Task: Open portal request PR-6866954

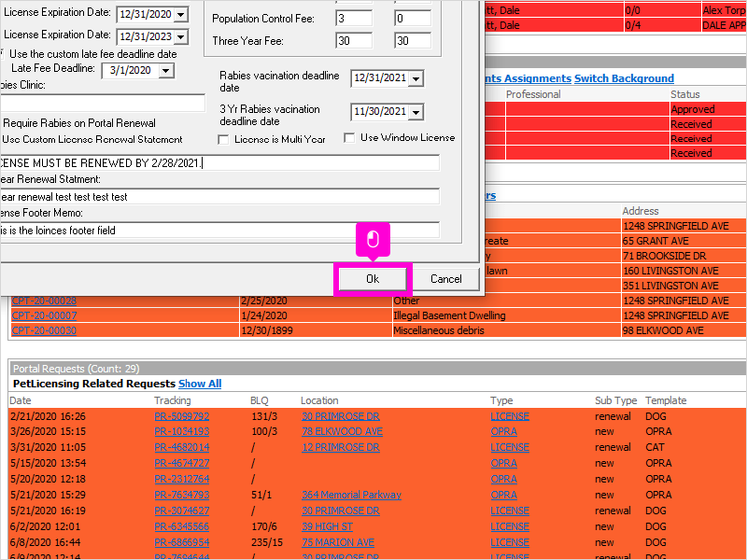Action: [x=181, y=542]
